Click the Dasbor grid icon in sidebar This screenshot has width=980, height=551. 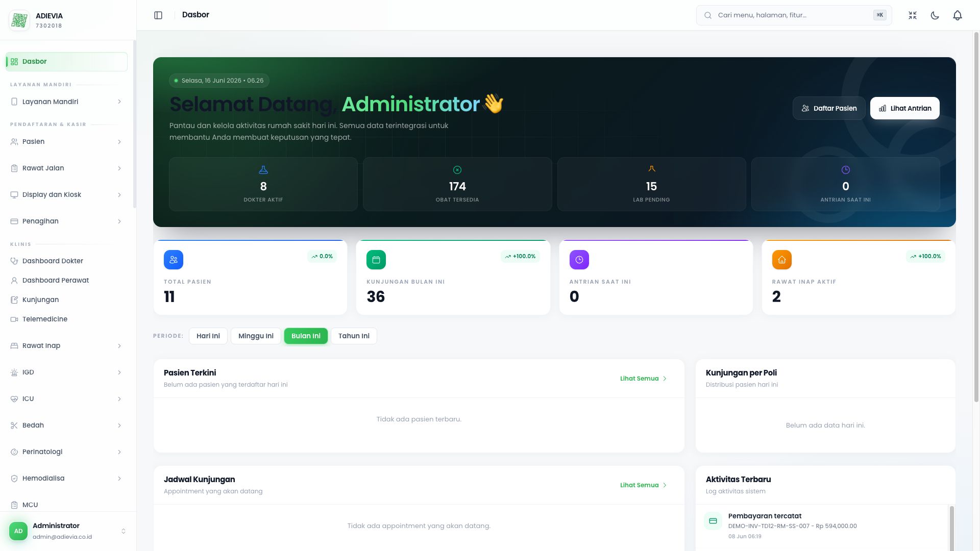[x=14, y=62]
